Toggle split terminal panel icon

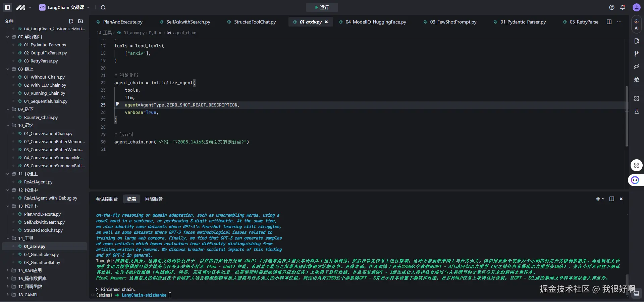tap(612, 199)
